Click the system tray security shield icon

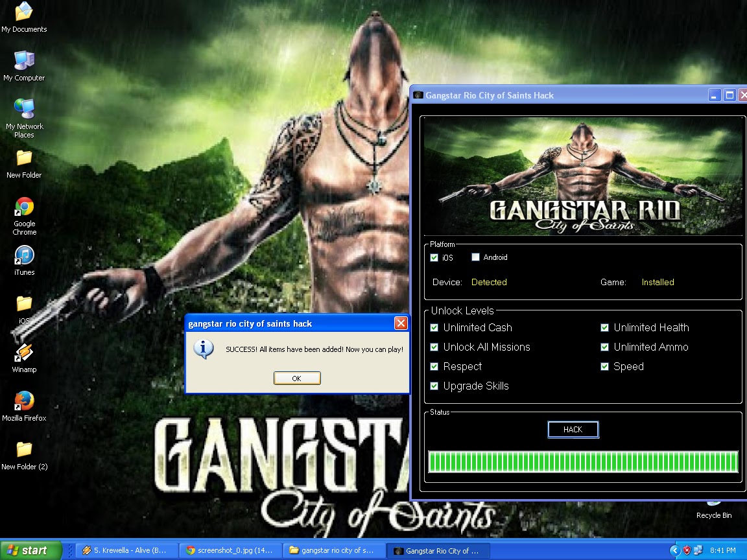[x=687, y=550]
